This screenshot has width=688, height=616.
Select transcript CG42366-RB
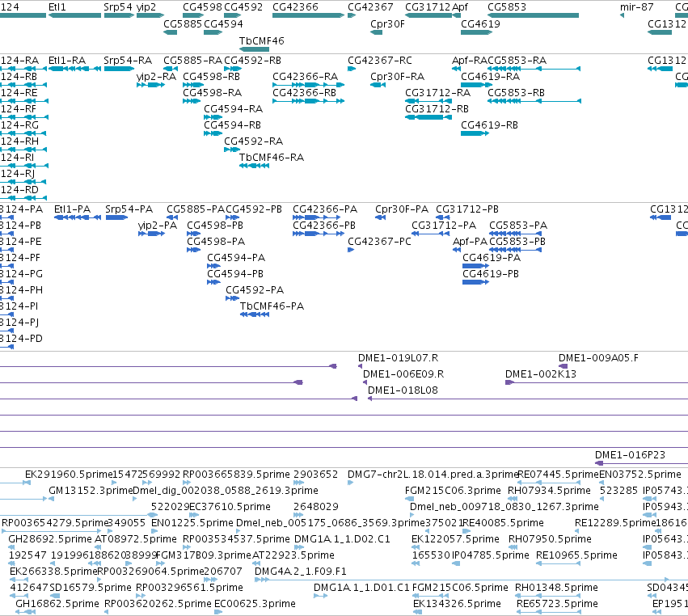[308, 101]
